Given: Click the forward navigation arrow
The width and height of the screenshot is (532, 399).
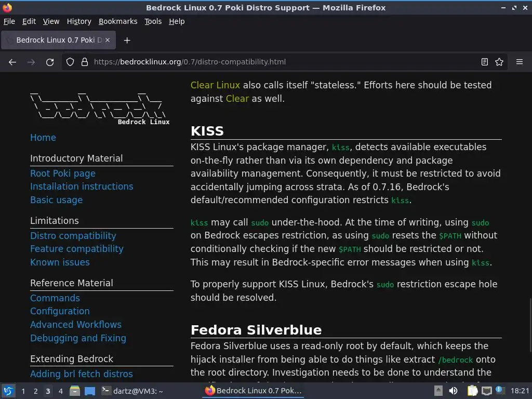Looking at the screenshot, I should 31,62.
